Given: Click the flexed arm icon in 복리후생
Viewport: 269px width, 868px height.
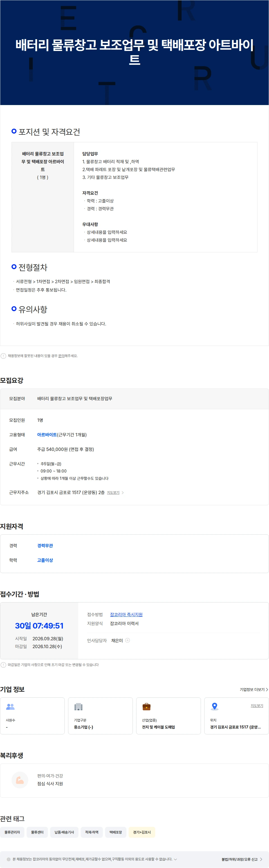Looking at the screenshot, I should click(20, 779).
